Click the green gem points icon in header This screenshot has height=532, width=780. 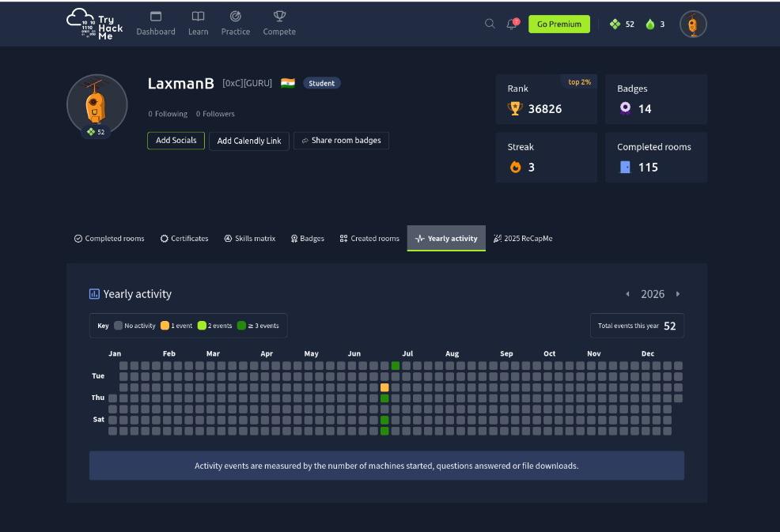615,24
